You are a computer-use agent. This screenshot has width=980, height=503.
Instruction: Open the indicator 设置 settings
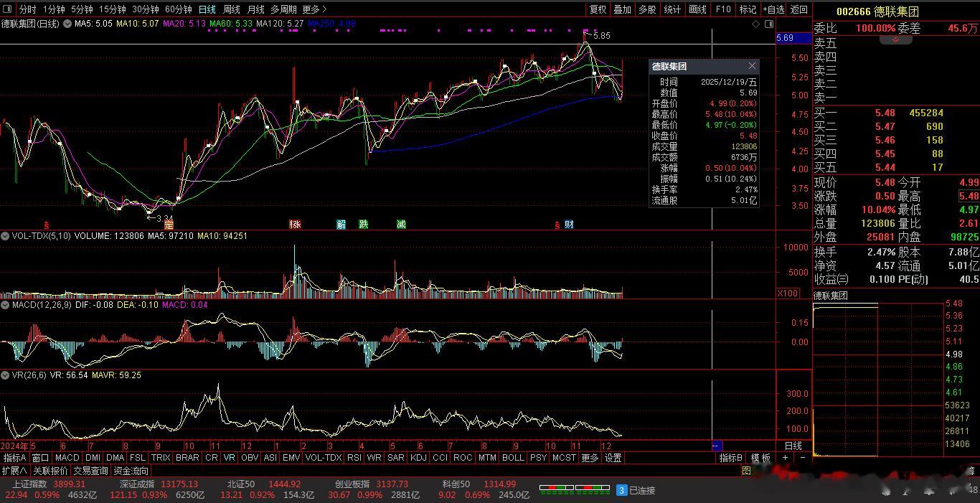point(613,458)
